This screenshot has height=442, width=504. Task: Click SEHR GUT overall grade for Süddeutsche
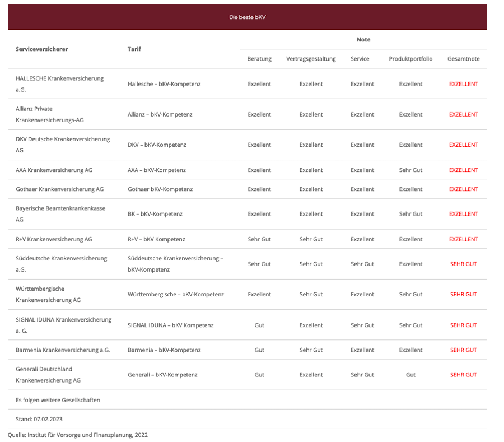tap(463, 264)
